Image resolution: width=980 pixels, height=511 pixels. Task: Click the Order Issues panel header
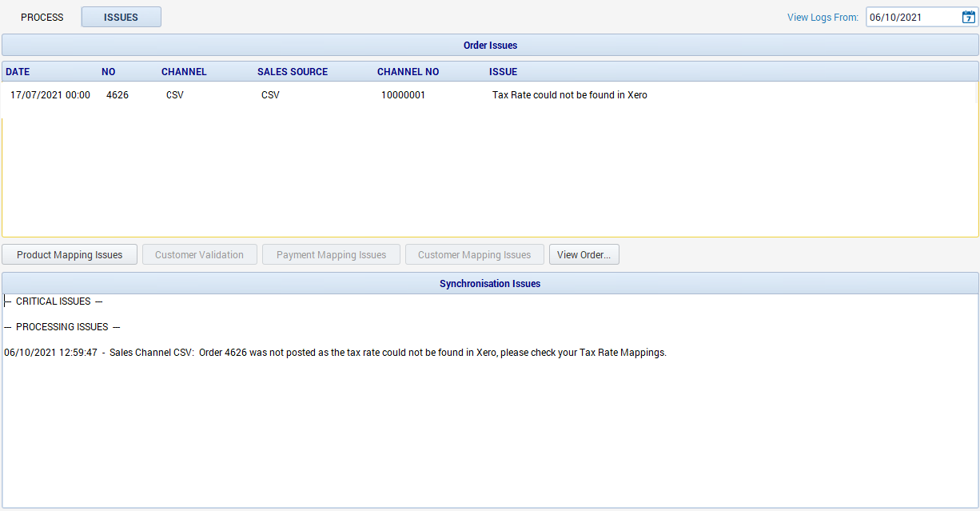tap(490, 46)
